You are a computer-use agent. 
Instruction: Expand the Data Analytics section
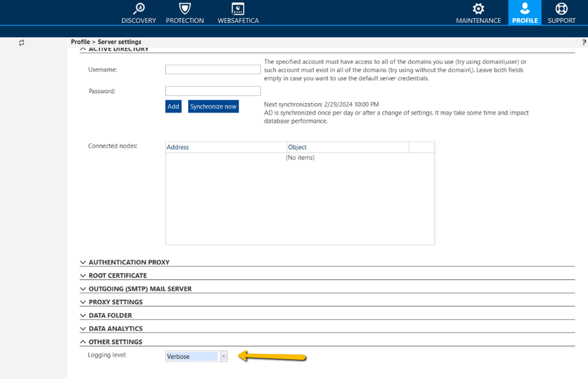pos(83,328)
